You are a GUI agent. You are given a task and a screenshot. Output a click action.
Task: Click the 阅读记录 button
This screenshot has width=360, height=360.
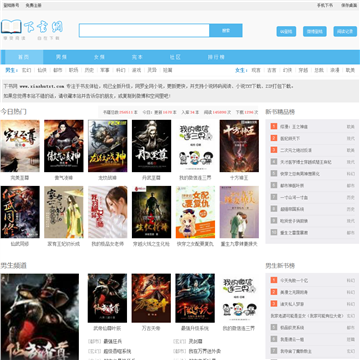point(345,32)
